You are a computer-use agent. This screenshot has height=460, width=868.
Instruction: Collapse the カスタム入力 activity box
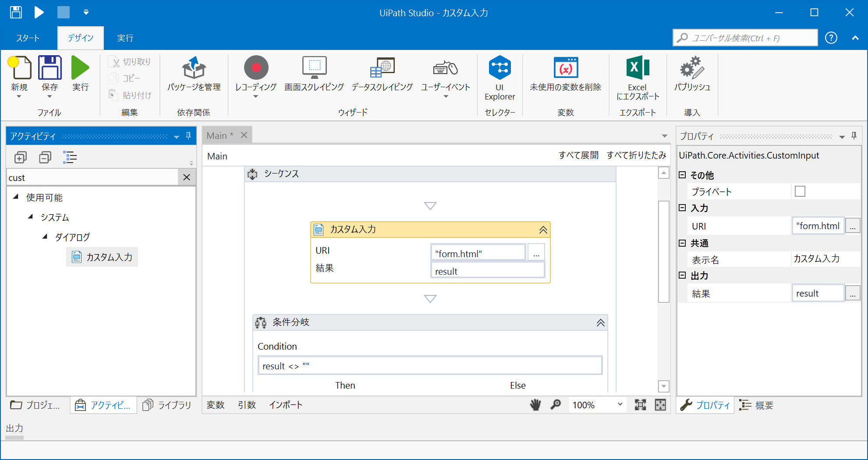pyautogui.click(x=543, y=230)
